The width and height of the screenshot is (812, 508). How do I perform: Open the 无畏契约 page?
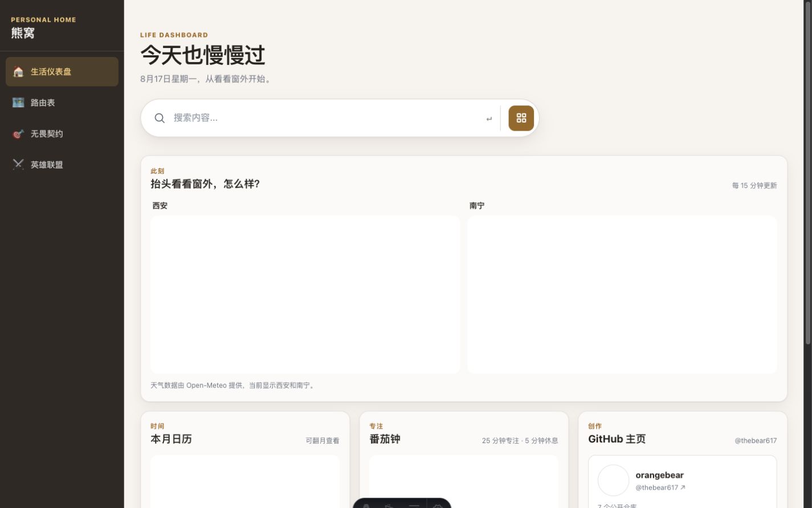62,133
